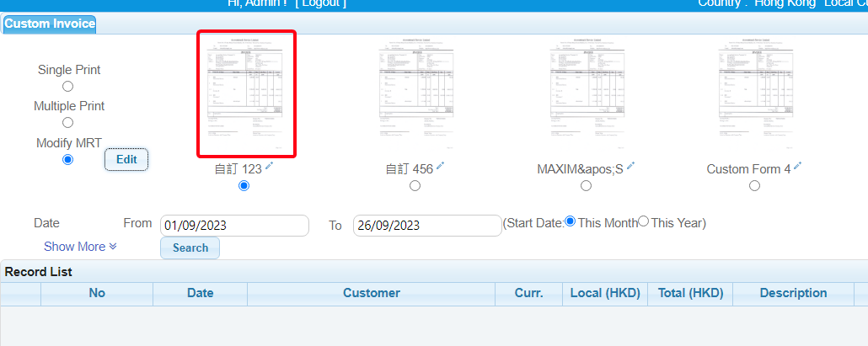This screenshot has height=346, width=868.
Task: Click the To date input field
Action: pyautogui.click(x=427, y=226)
